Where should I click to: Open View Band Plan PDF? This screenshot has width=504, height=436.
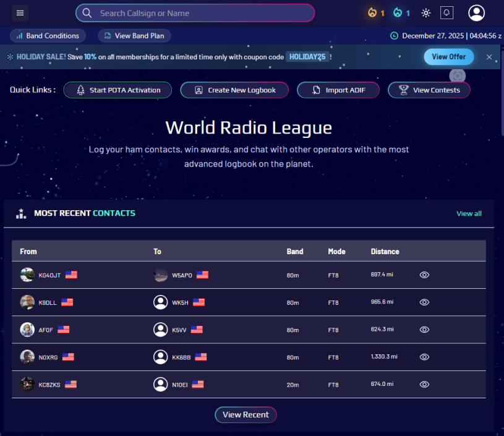[x=135, y=36]
